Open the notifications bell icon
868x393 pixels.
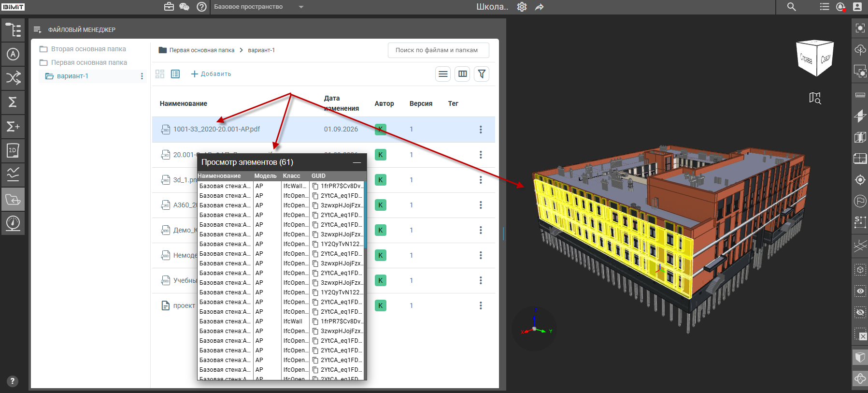(840, 7)
